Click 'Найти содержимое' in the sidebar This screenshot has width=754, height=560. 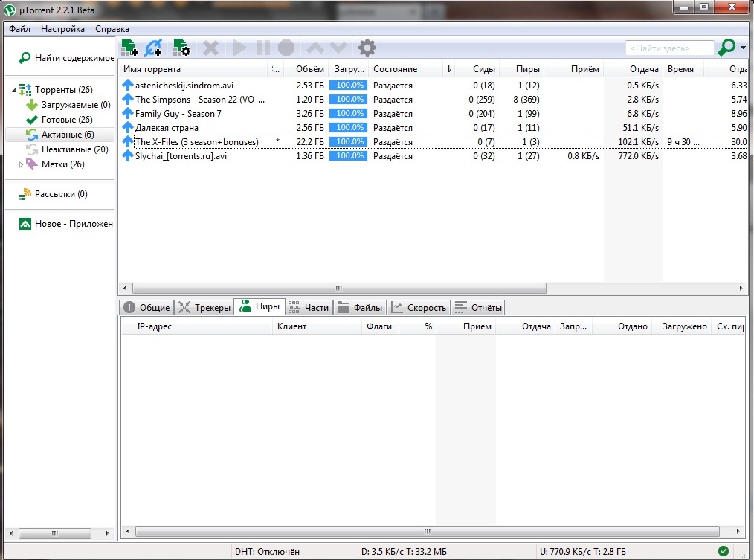coord(66,58)
